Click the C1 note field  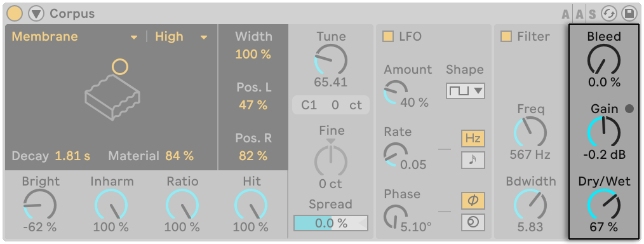309,105
